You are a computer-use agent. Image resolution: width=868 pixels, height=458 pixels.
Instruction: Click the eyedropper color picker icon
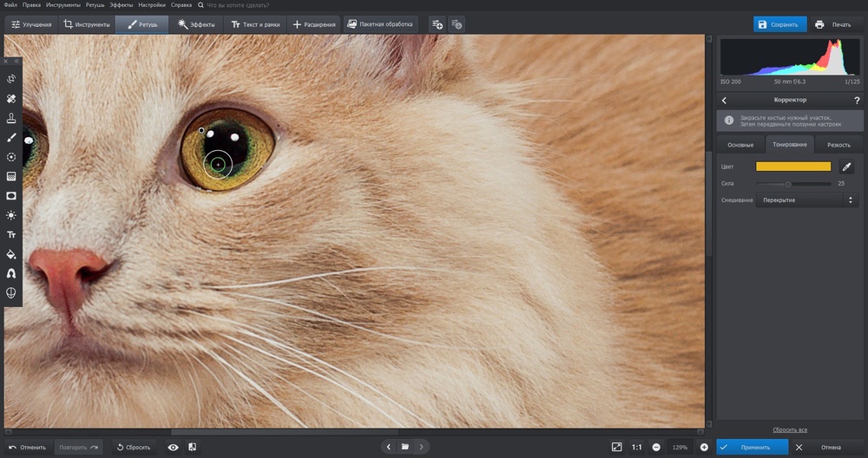tap(847, 167)
